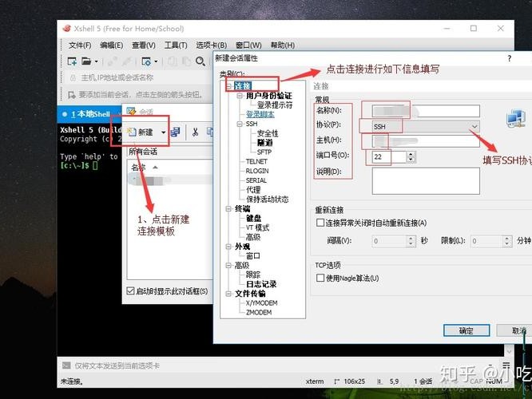Click the connect computers icon in Sessions toolbar
Image resolution: width=532 pixels, height=399 pixels.
pyautogui.click(x=176, y=132)
